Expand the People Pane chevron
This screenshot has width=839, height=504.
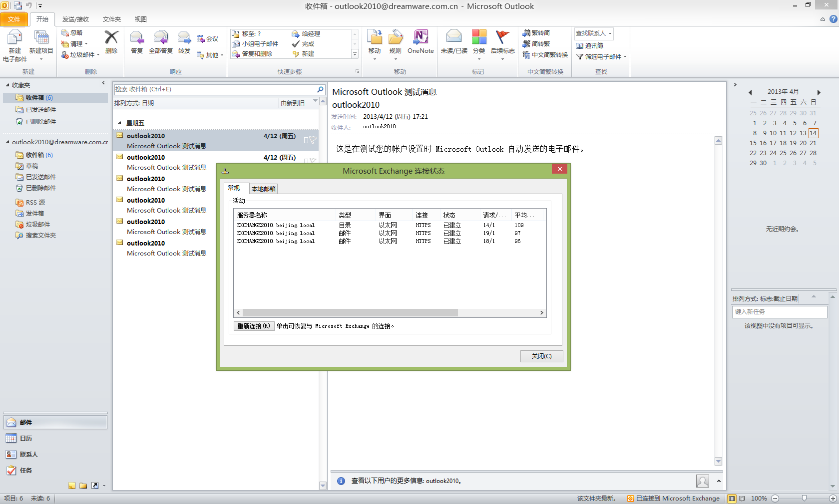[719, 481]
